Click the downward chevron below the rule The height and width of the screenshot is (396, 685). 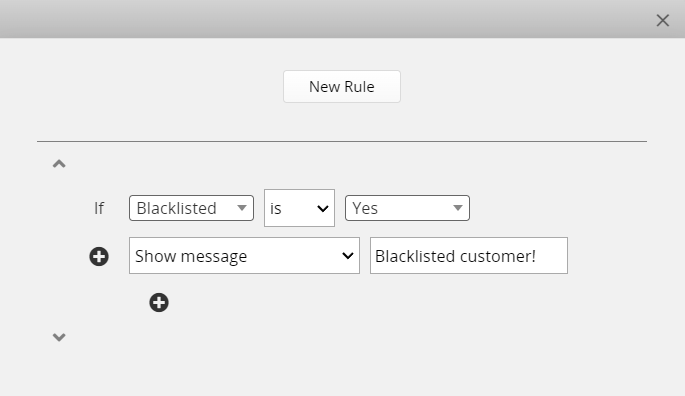(59, 337)
